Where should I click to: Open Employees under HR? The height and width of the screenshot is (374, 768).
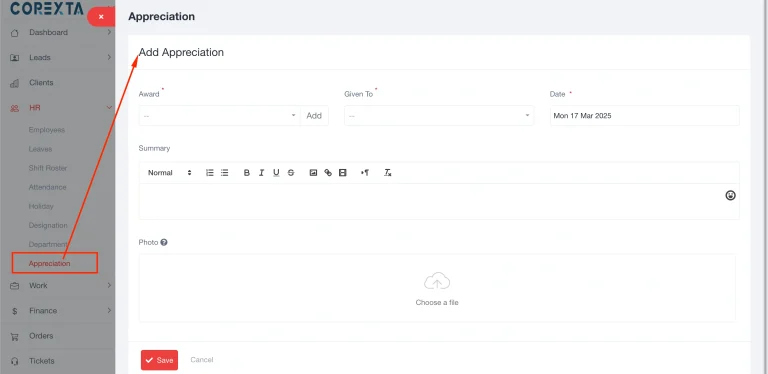(x=47, y=130)
